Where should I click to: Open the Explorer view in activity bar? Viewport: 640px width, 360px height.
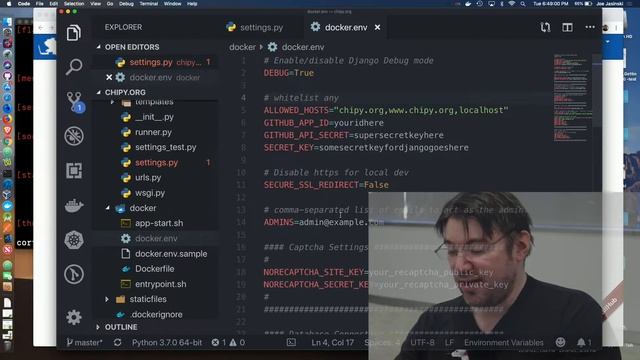click(x=74, y=33)
